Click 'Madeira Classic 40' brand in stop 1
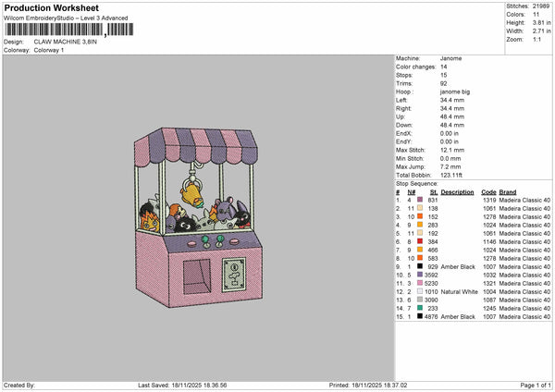The height and width of the screenshot is (392, 555). 524,201
